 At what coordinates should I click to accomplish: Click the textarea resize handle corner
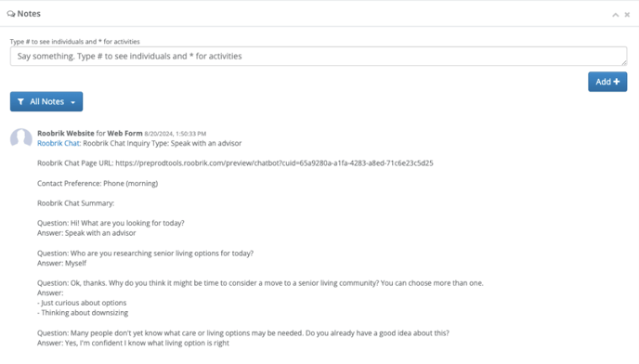624,63
